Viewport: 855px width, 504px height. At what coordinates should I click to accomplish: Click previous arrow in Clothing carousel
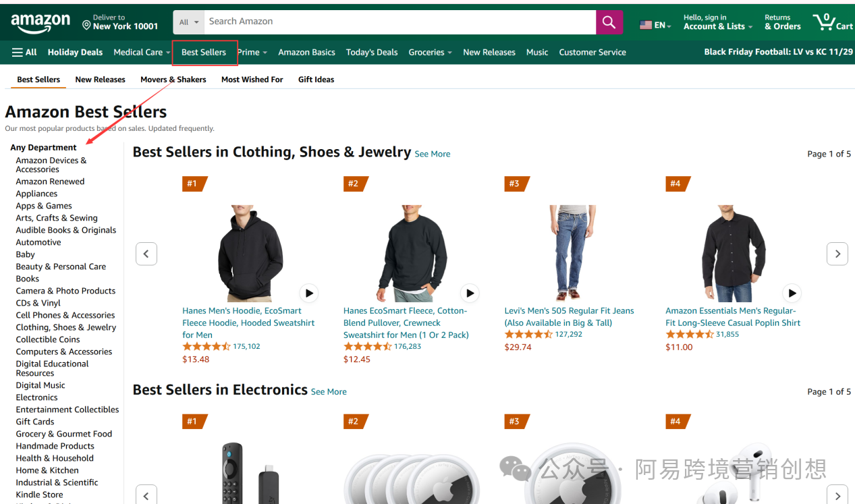[x=146, y=254]
